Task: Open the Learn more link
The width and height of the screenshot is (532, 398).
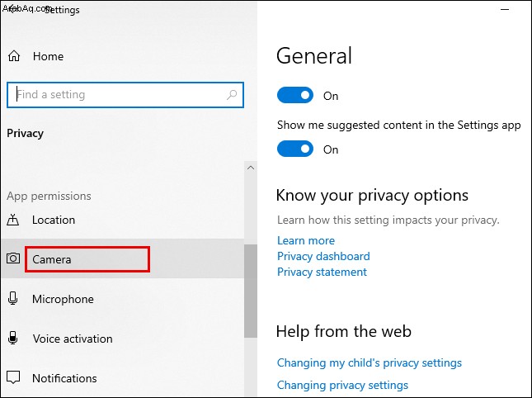Action: [306, 240]
